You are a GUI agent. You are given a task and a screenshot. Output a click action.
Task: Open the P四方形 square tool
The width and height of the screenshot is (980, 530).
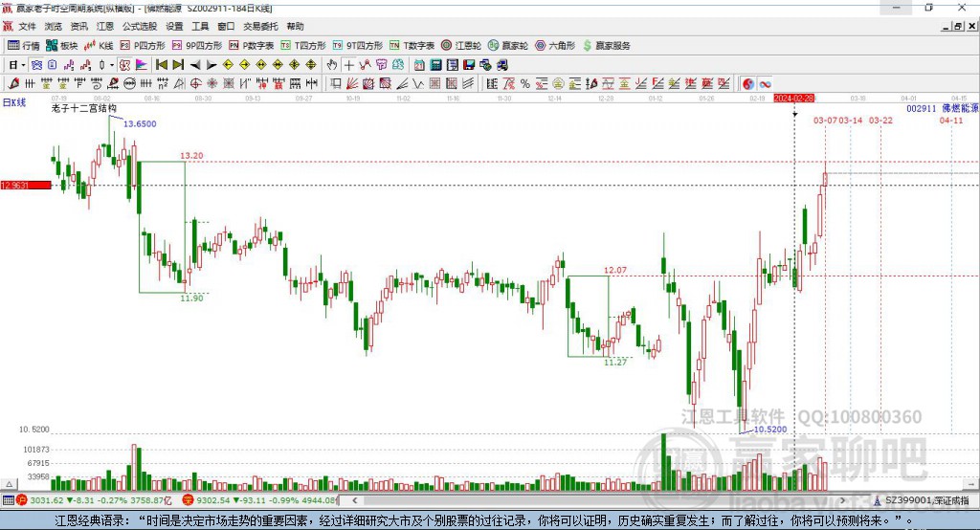pos(143,46)
